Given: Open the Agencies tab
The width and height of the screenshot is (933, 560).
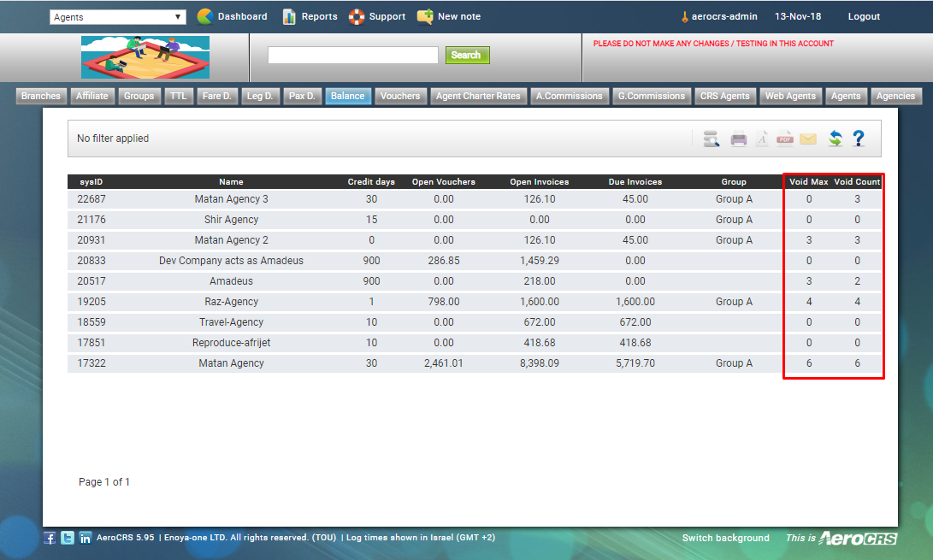Looking at the screenshot, I should (896, 97).
